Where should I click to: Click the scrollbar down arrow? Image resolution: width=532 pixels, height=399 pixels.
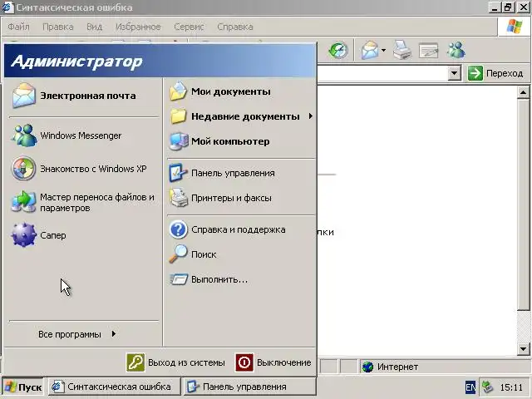[523, 348]
